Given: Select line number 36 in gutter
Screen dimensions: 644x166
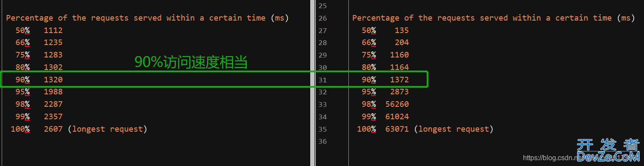Looking at the screenshot, I should (x=322, y=142).
